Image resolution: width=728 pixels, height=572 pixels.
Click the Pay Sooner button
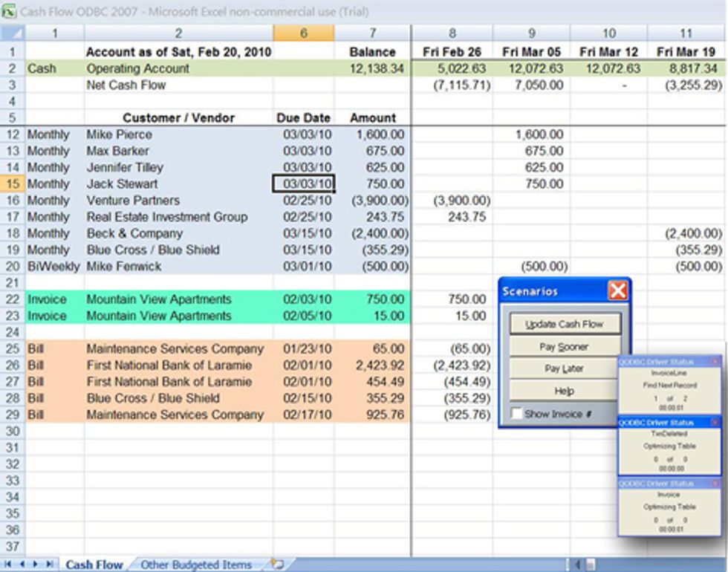(565, 347)
